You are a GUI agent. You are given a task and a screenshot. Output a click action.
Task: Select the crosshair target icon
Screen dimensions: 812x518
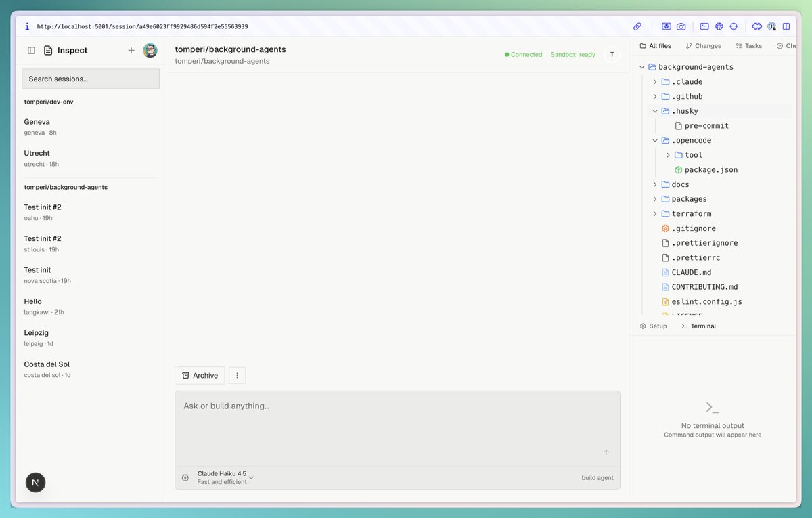[734, 26]
